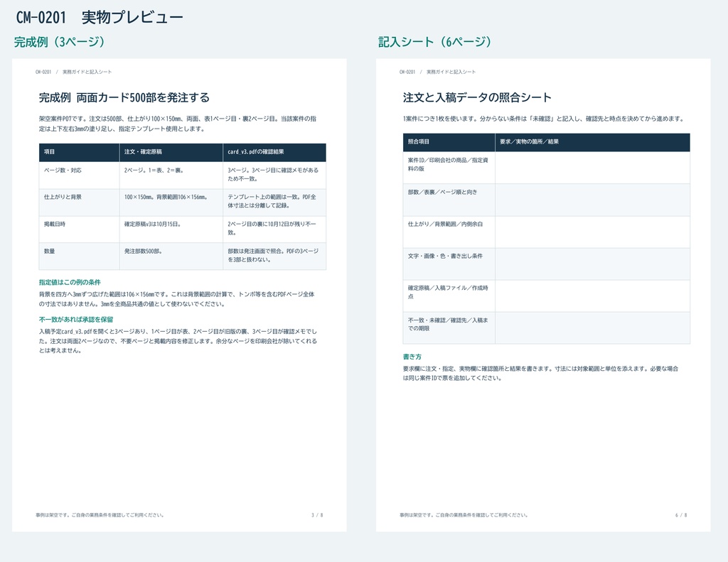Click the page number '6 / 8'
The image size is (728, 562).
[681, 515]
